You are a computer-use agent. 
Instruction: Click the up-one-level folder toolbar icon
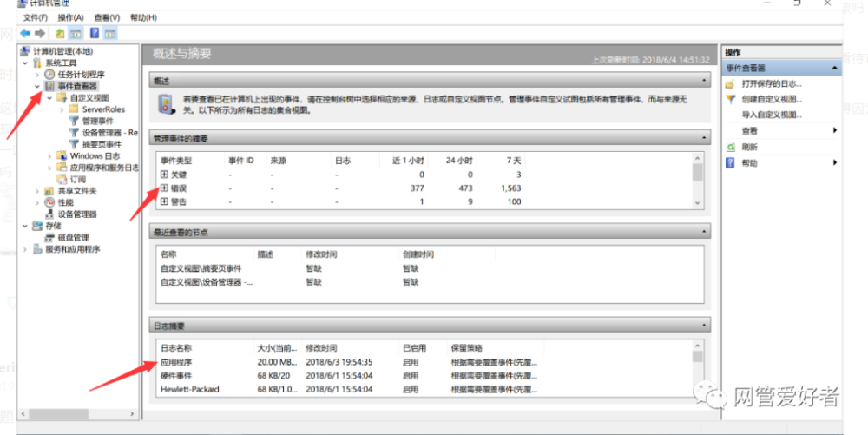coord(59,33)
